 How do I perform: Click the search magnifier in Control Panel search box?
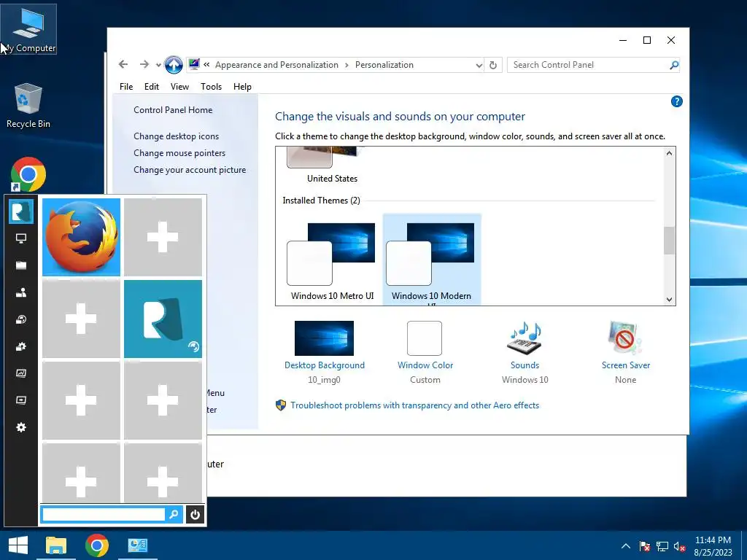tap(673, 65)
